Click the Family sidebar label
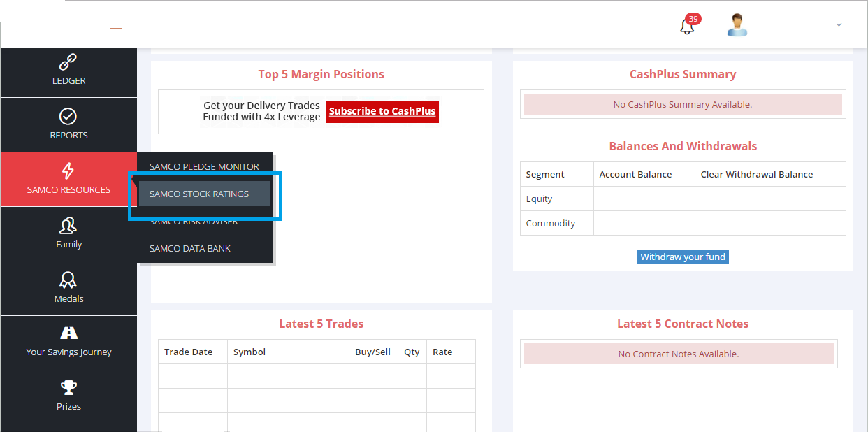Screen dimensions: 868x432 (68, 244)
